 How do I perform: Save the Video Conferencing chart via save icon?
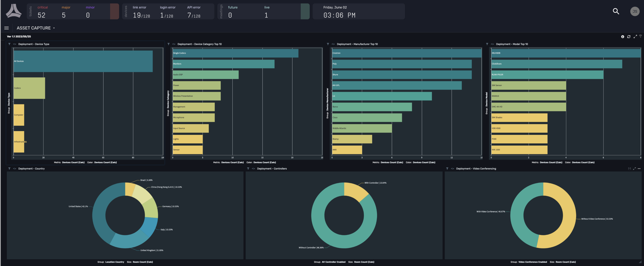pyautogui.click(x=629, y=168)
